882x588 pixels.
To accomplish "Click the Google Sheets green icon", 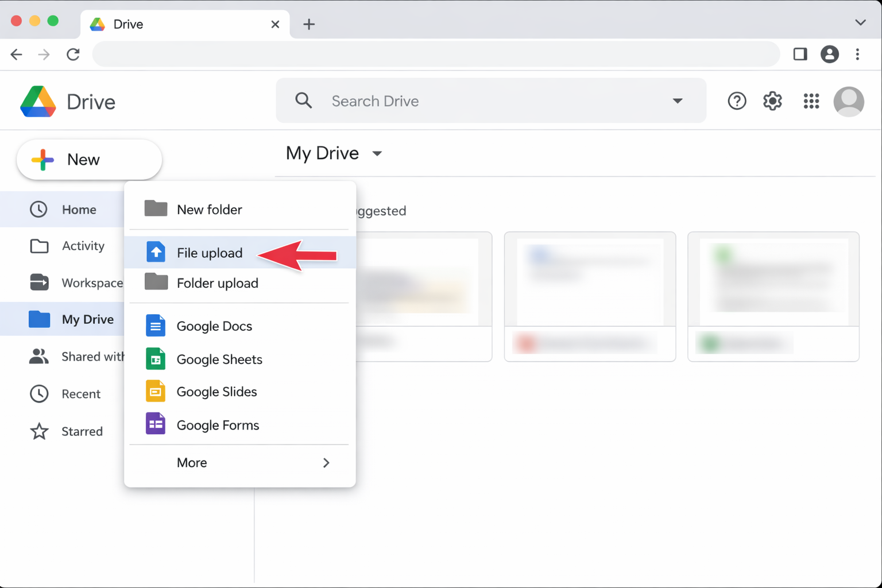I will [x=156, y=359].
